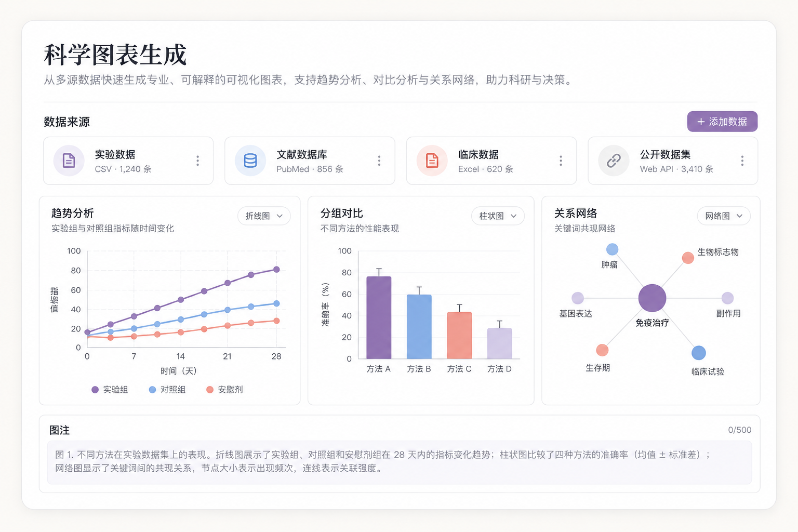Click the 'Web API · 3,410 条' text

676,169
